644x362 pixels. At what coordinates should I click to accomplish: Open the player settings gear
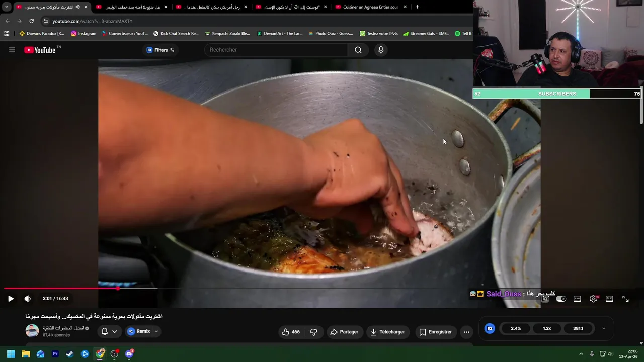click(593, 299)
